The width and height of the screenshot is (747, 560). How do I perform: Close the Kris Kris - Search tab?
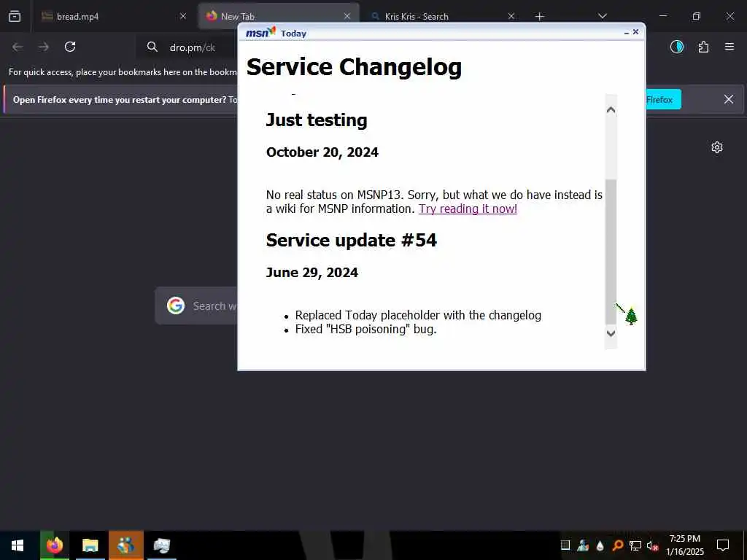point(511,16)
